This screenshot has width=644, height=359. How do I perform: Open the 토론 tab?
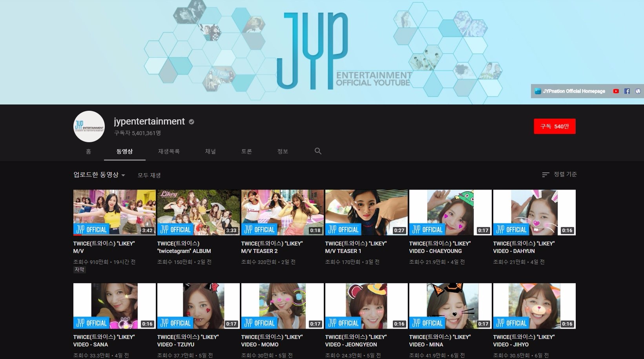[246, 151]
